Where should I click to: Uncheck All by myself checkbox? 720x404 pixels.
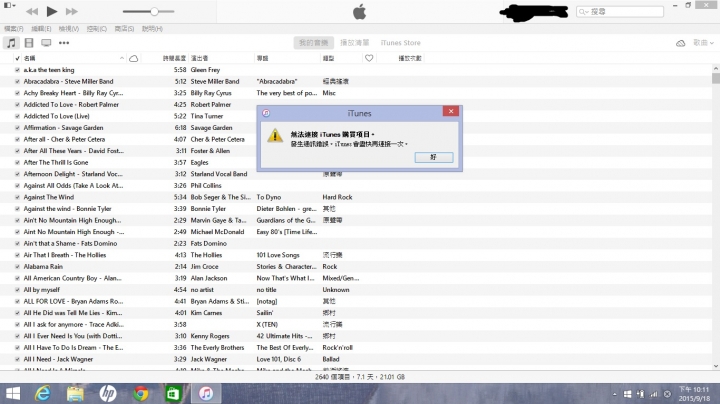17,290
